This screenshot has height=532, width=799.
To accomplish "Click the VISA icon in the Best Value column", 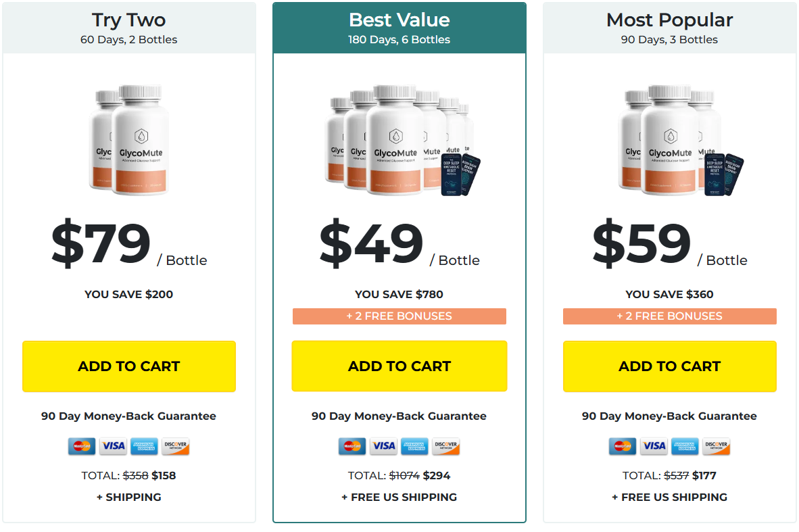I will coord(383,446).
